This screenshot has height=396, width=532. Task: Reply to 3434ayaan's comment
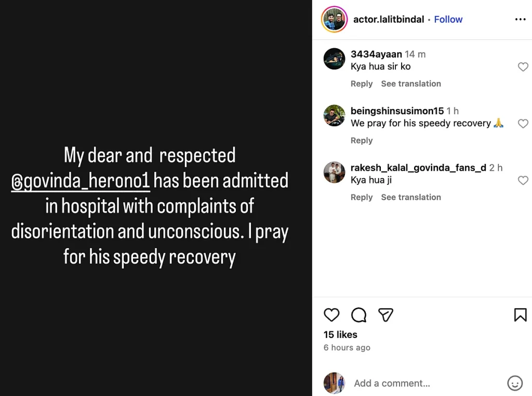(x=362, y=84)
